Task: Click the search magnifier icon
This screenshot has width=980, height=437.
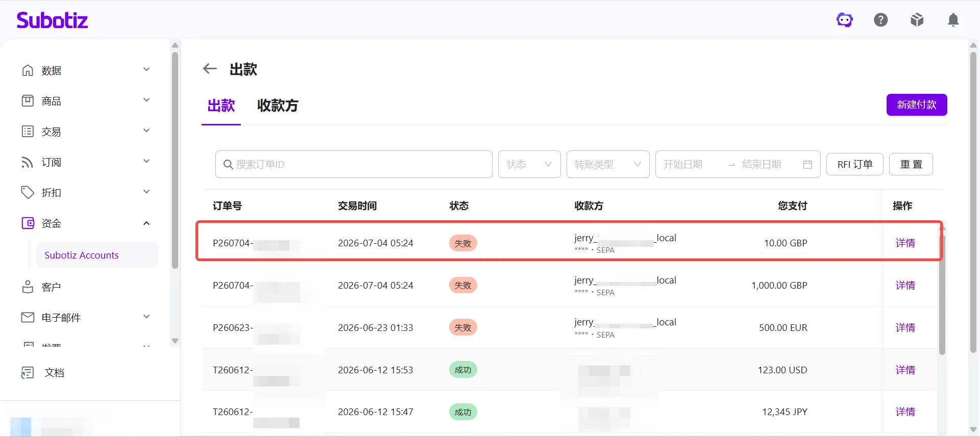Action: point(228,164)
